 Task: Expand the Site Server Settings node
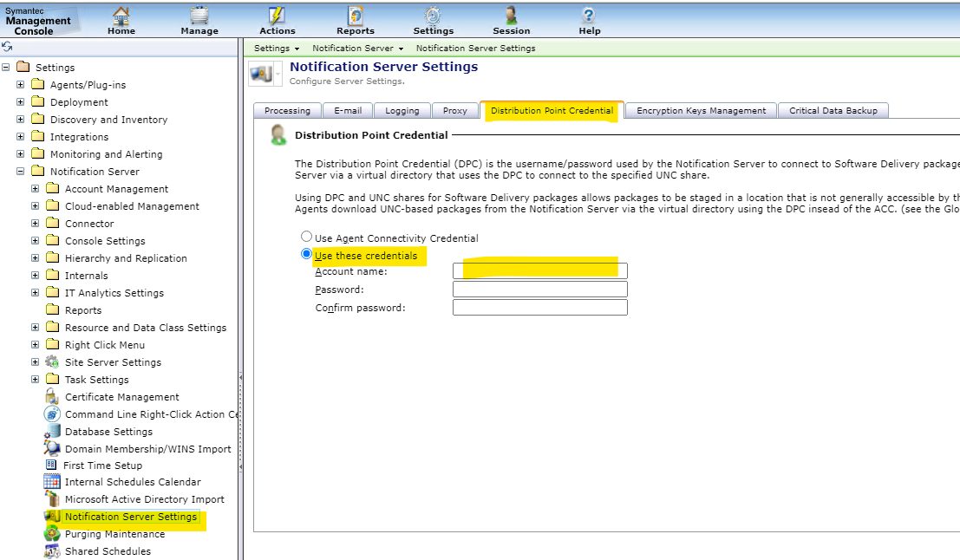[36, 362]
